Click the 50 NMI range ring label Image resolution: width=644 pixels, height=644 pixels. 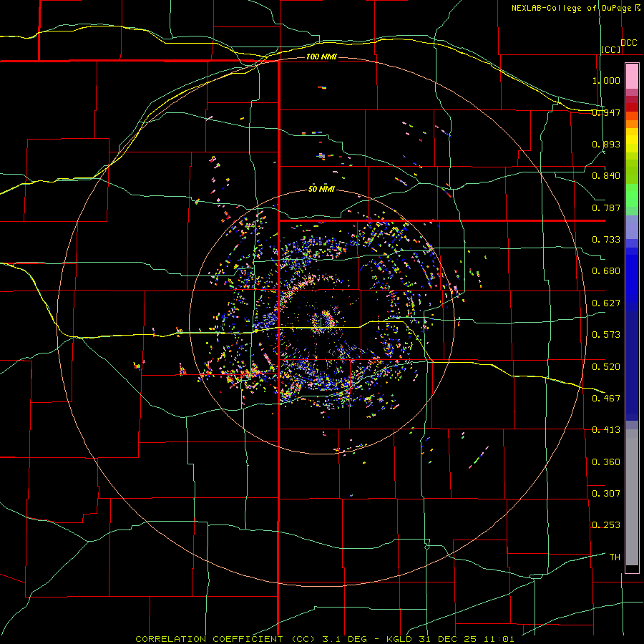click(x=321, y=190)
